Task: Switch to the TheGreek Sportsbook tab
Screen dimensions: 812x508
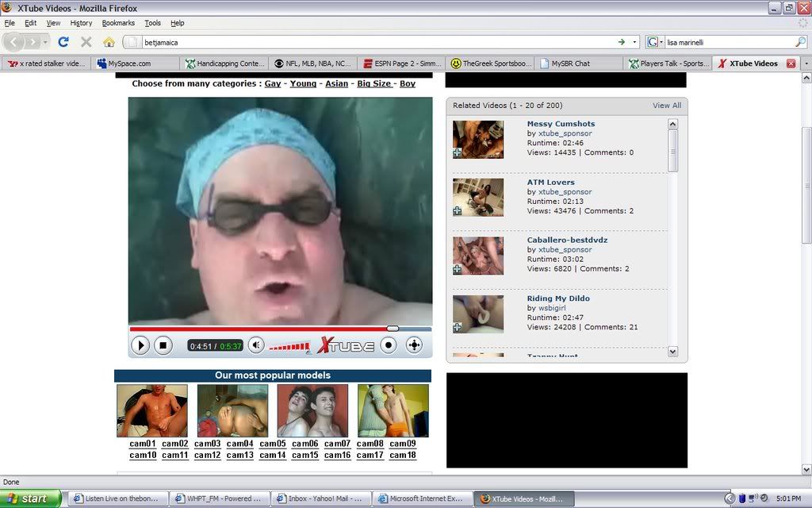Action: click(490, 63)
